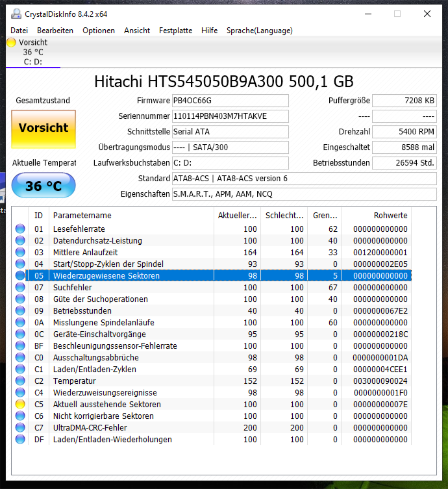Select the Aktuell ausstehende Sektoren parameter name
This screenshot has height=489, width=448.
pos(107,404)
